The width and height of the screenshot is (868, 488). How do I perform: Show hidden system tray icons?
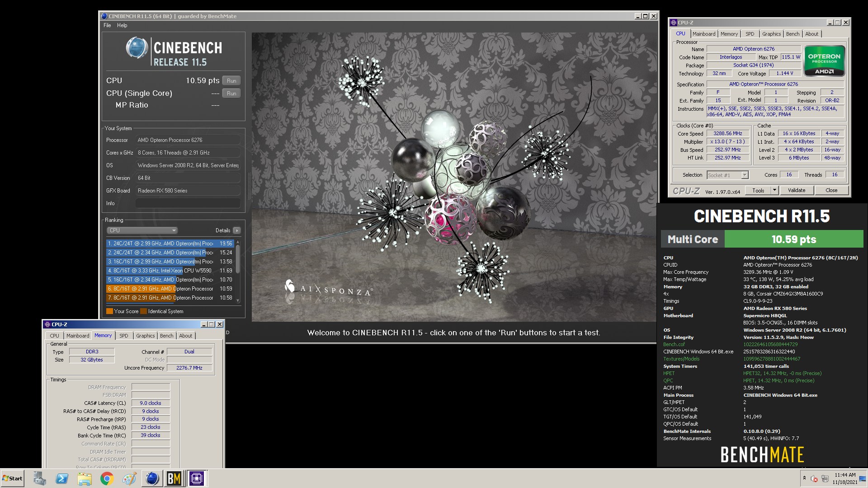804,478
